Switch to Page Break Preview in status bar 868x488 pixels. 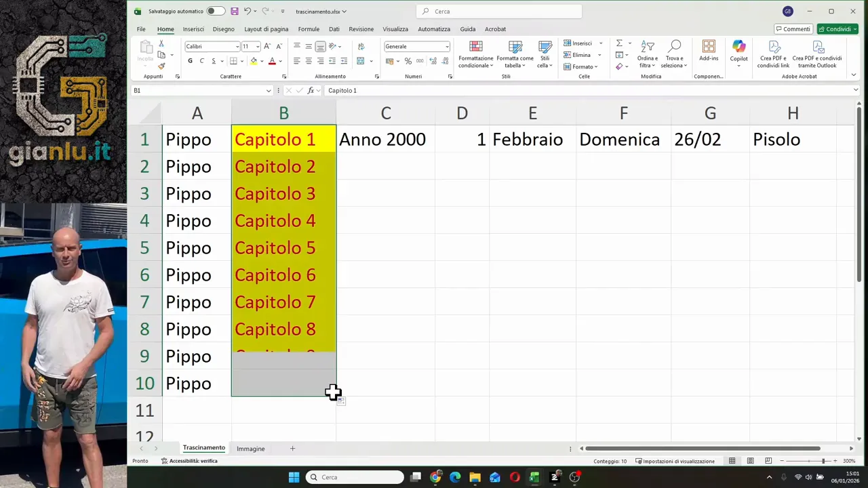tap(768, 461)
